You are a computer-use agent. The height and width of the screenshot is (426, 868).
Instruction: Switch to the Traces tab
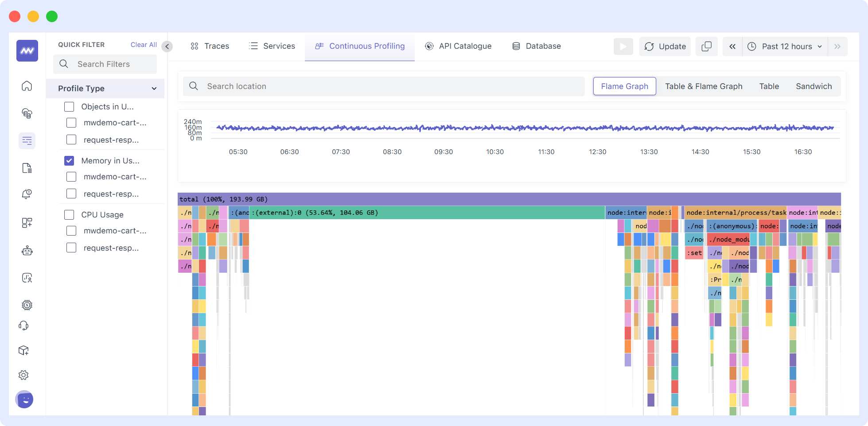pyautogui.click(x=210, y=46)
